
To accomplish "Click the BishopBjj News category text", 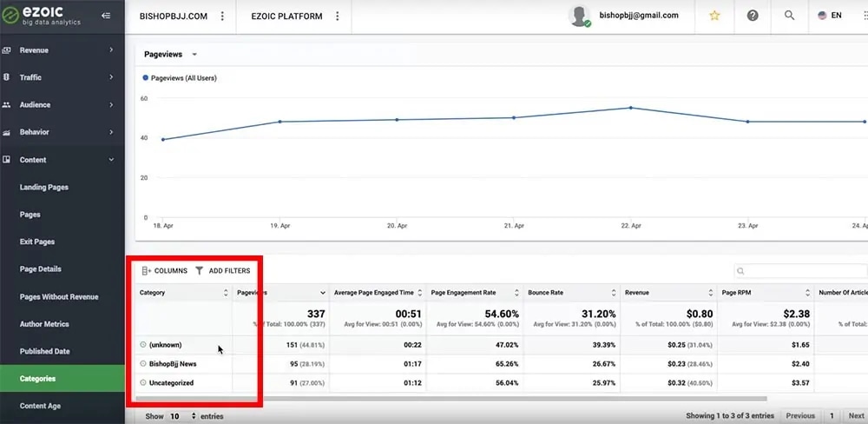I will point(173,364).
